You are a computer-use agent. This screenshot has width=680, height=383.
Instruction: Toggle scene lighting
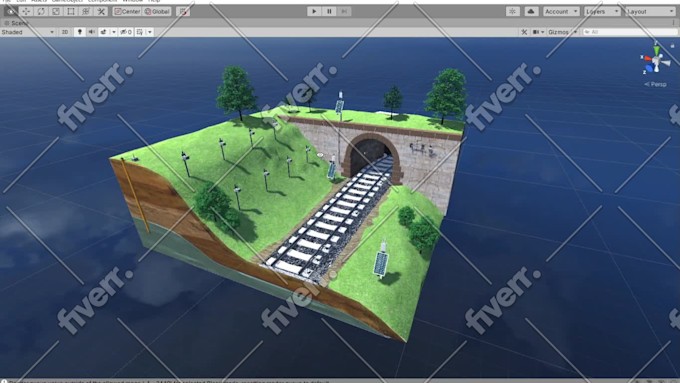point(79,32)
